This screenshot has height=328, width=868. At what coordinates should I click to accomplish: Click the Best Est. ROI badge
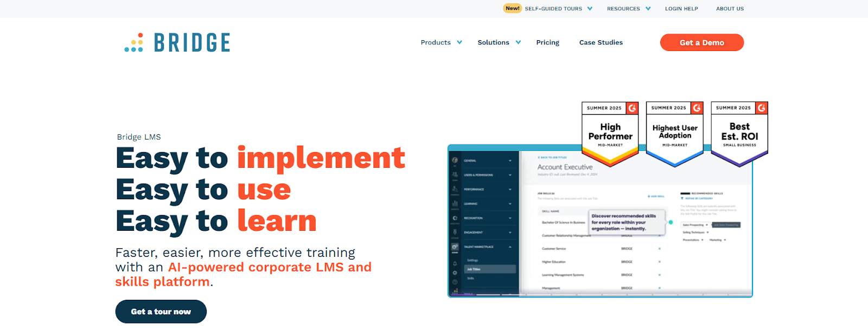739,134
